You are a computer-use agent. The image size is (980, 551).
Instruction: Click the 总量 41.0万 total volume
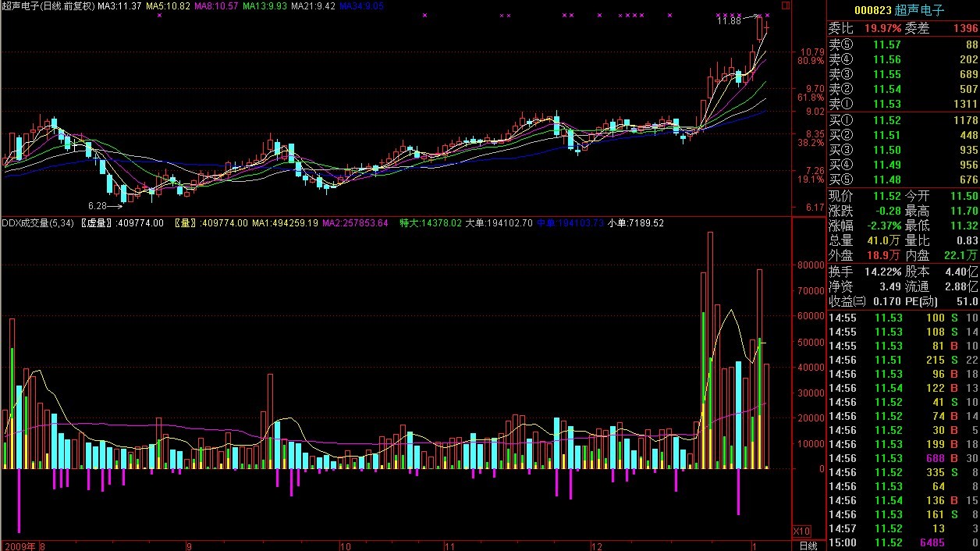tap(884, 241)
